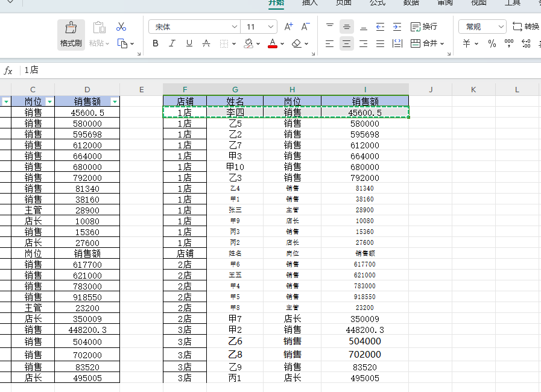Center text horizontally

(x=346, y=43)
